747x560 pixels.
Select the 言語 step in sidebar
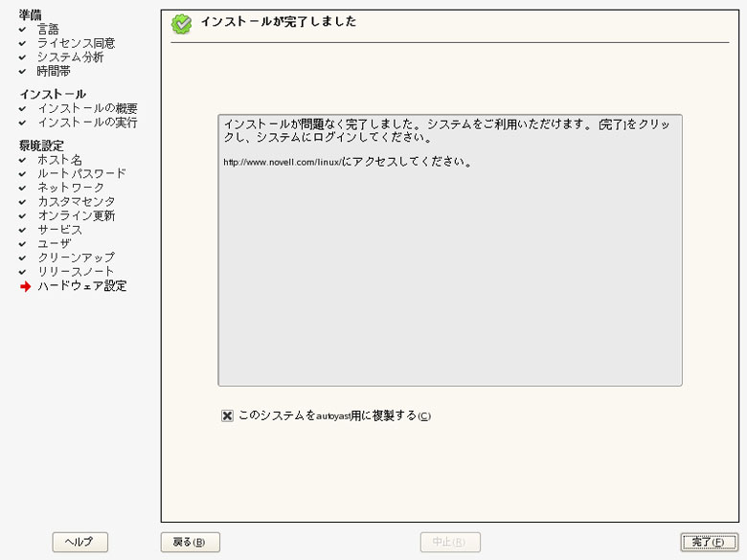(48, 30)
